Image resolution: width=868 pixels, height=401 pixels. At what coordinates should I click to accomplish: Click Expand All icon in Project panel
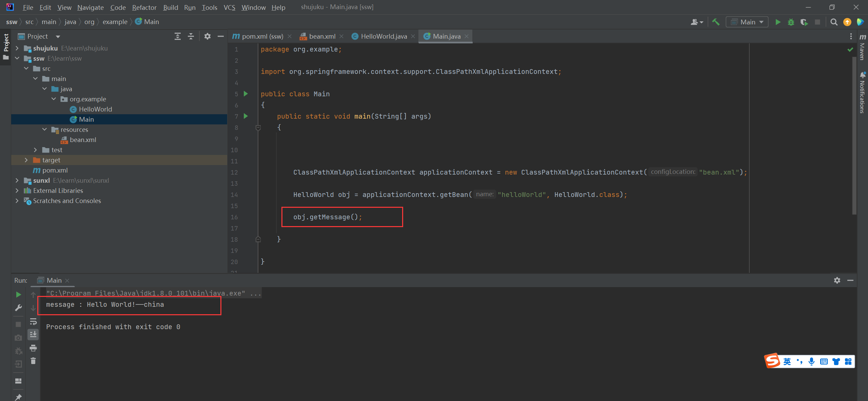(177, 36)
